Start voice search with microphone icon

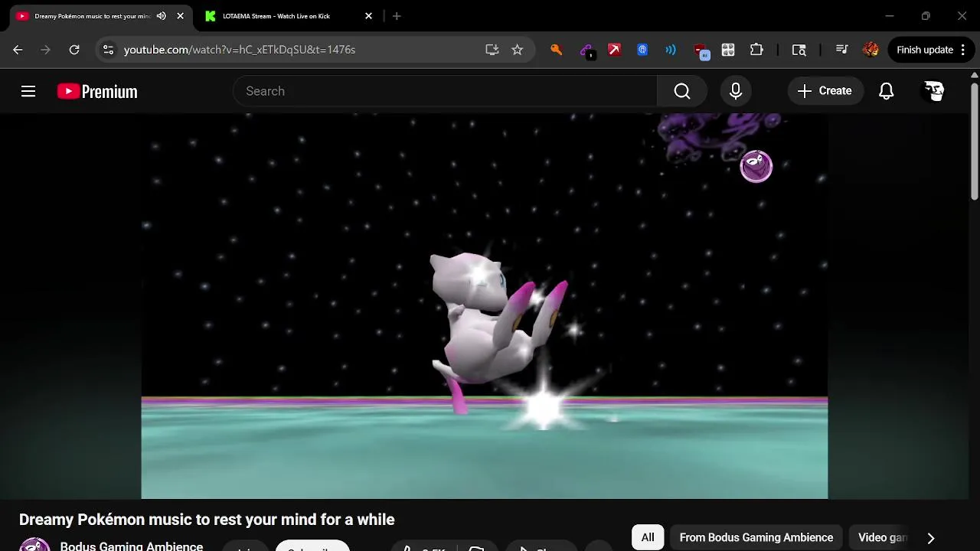(x=736, y=91)
